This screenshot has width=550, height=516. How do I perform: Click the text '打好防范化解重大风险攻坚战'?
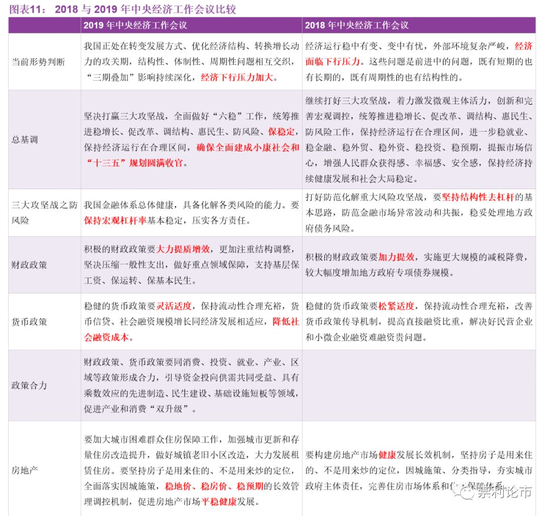[364, 197]
